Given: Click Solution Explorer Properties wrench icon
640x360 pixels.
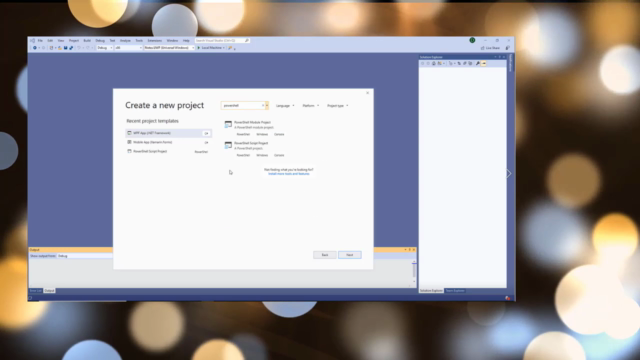Looking at the screenshot, I should [478, 63].
